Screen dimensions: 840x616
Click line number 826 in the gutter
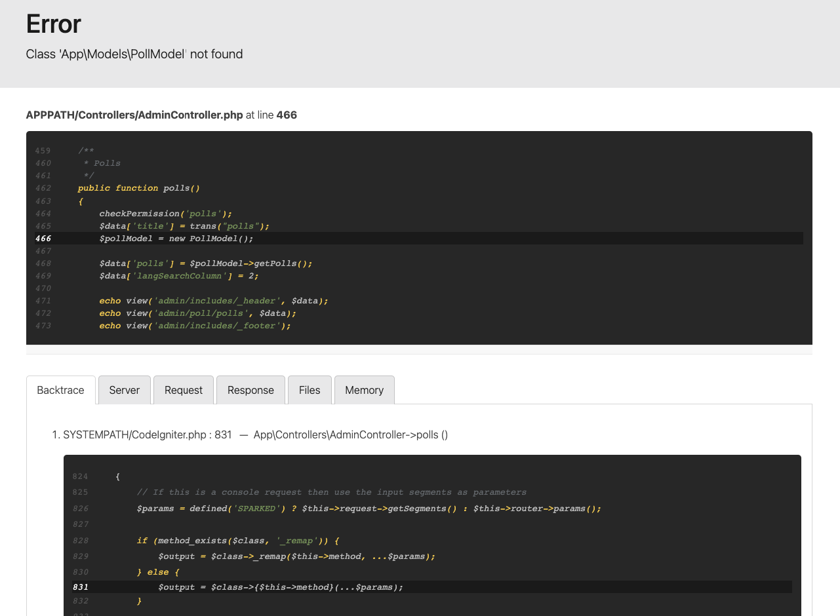81,509
